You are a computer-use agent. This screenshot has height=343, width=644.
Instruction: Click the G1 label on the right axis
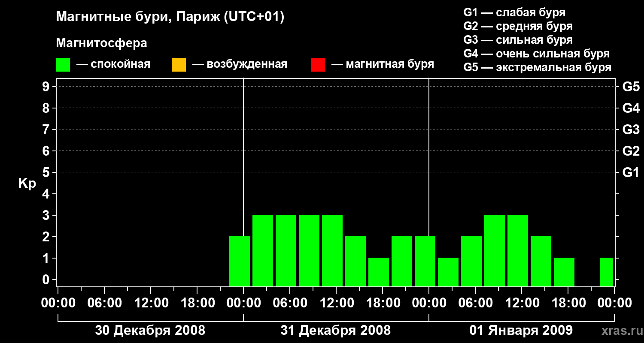coord(631,172)
